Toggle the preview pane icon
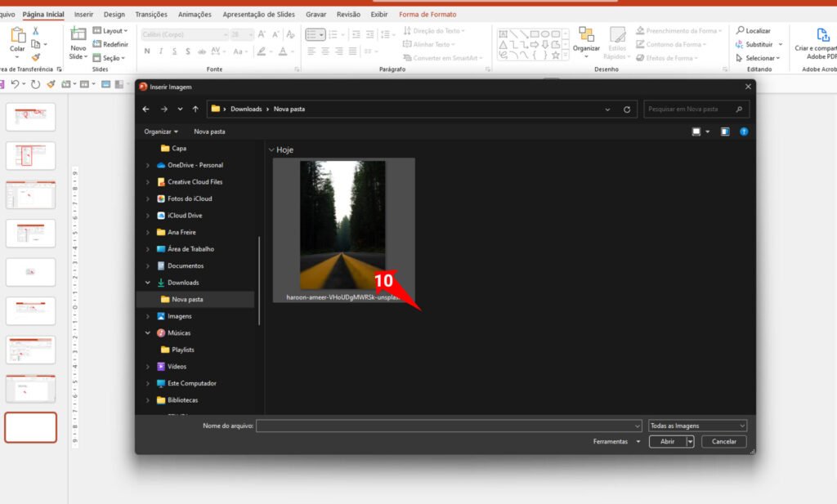Screen dimensions: 837x504 click(725, 132)
